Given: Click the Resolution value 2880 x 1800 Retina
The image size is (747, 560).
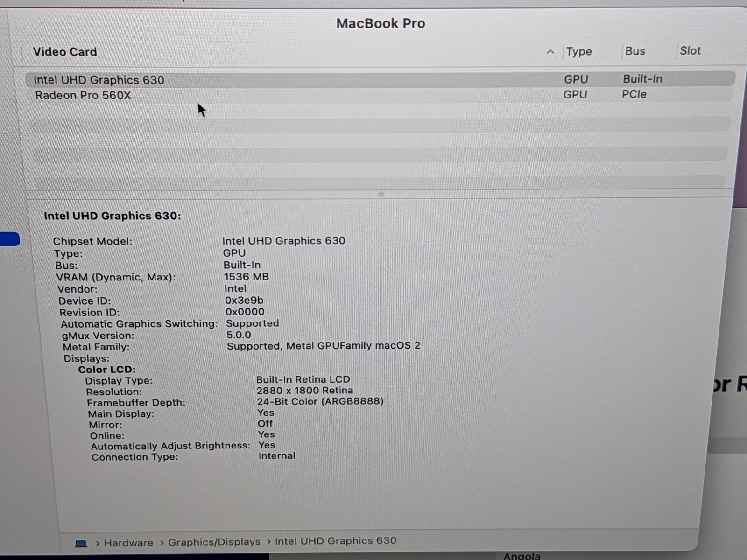Looking at the screenshot, I should point(305,390).
